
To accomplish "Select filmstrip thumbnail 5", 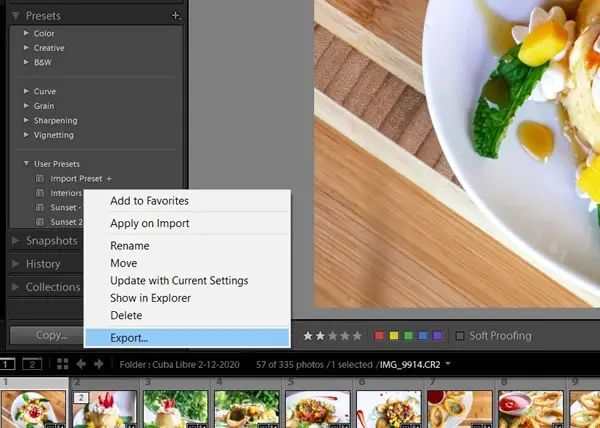I will coord(318,409).
